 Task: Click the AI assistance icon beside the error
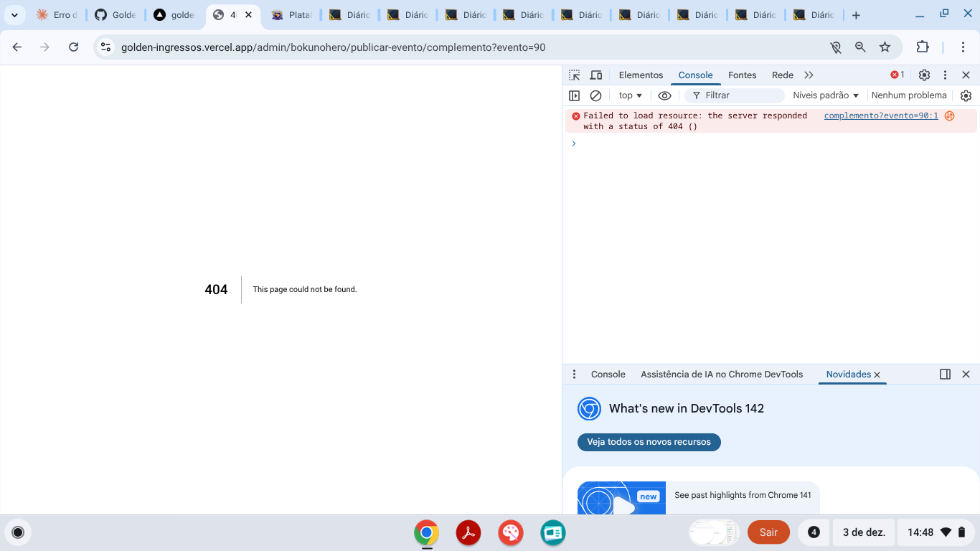(x=949, y=116)
